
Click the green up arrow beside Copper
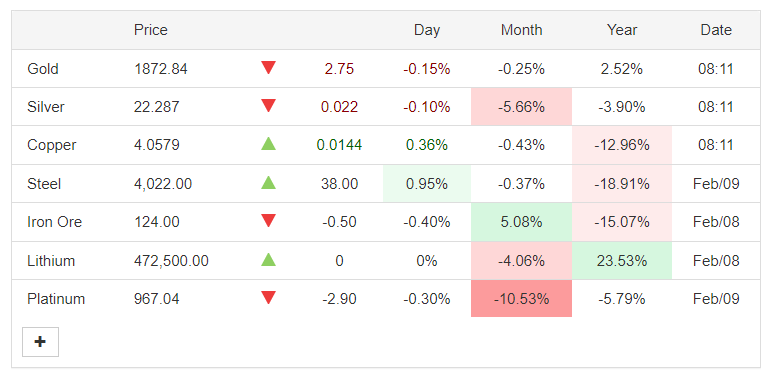tap(268, 144)
